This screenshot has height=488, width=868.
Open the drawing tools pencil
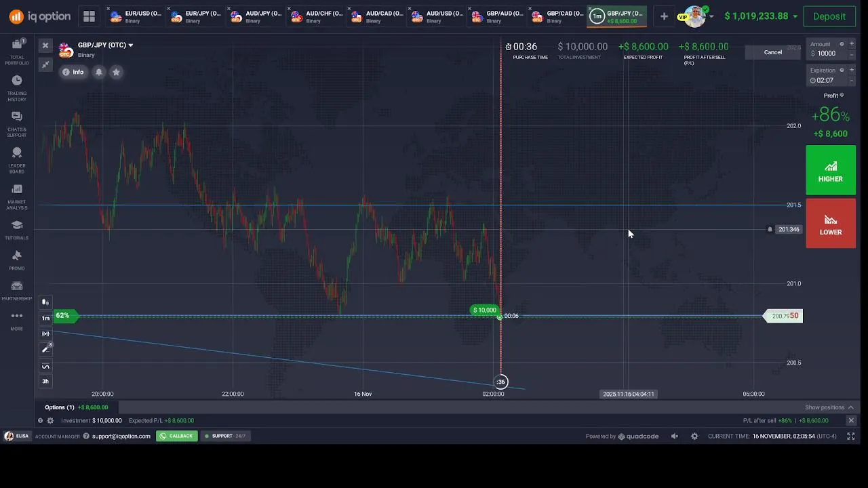45,349
